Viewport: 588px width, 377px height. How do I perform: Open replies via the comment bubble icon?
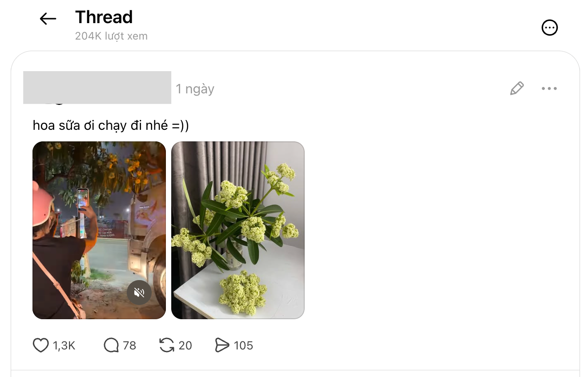[111, 345]
